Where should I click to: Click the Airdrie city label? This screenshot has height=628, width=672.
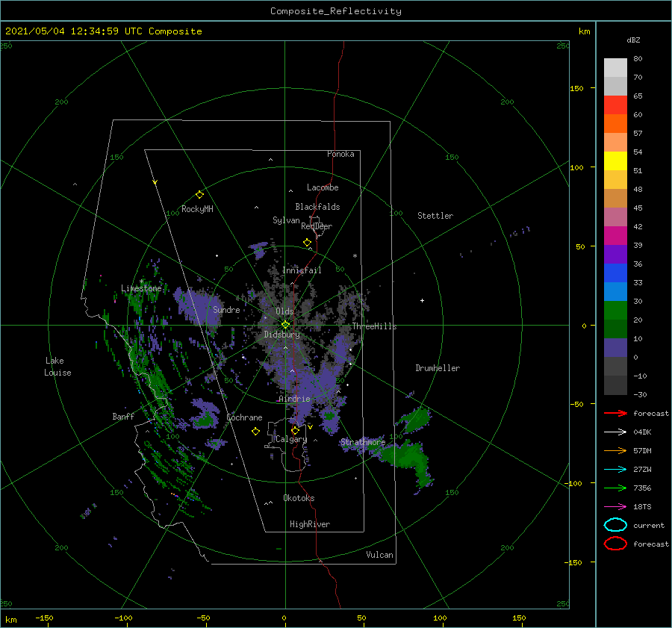294,399
